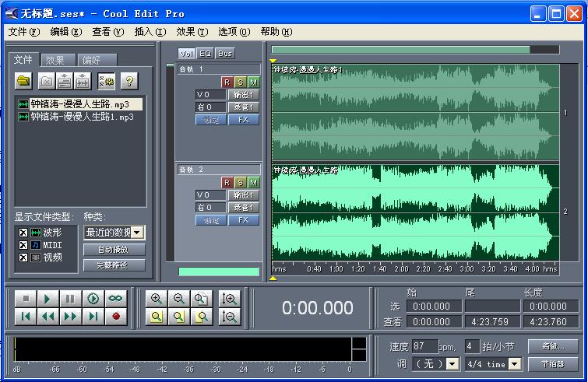Click the zoom out full magnifier icon

click(202, 299)
